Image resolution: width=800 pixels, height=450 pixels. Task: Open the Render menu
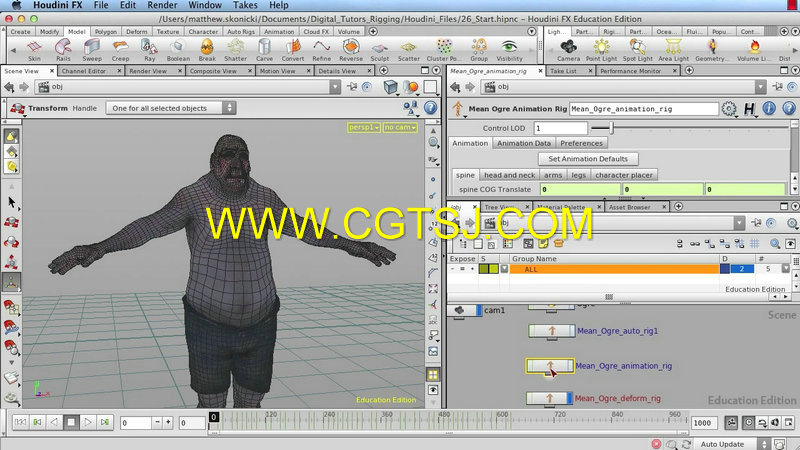point(162,5)
